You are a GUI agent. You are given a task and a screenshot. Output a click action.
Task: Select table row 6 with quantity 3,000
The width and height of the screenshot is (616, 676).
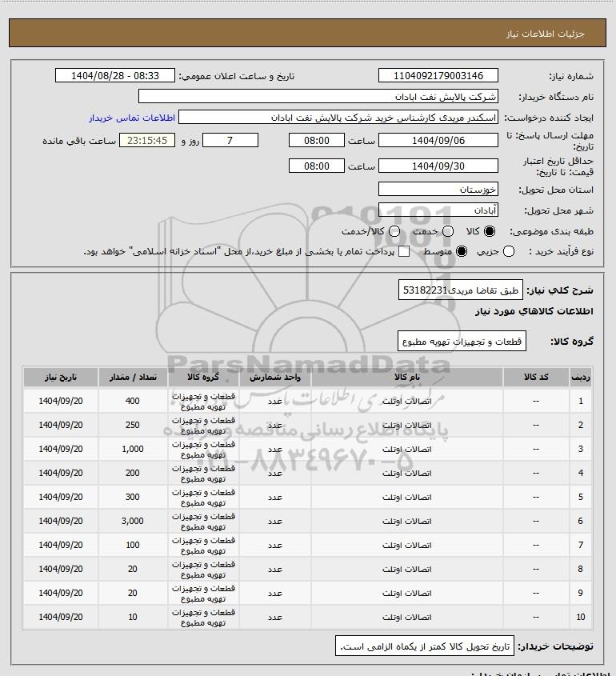(307, 522)
